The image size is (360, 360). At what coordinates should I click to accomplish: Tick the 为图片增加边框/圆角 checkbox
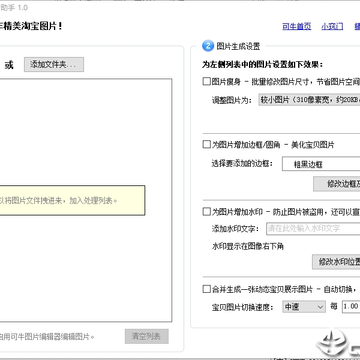point(206,144)
